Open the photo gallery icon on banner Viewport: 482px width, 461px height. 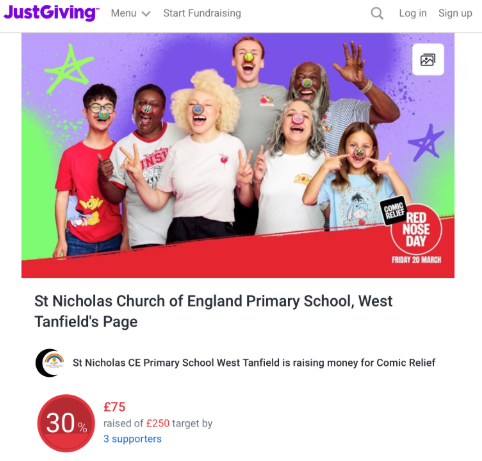point(428,60)
